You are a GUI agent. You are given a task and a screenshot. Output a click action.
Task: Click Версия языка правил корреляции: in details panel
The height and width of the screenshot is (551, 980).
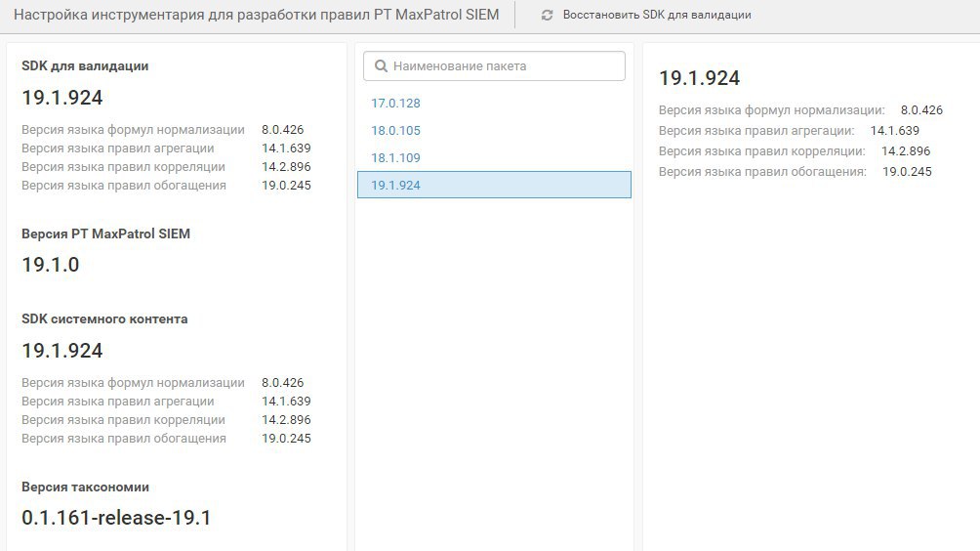pos(762,152)
